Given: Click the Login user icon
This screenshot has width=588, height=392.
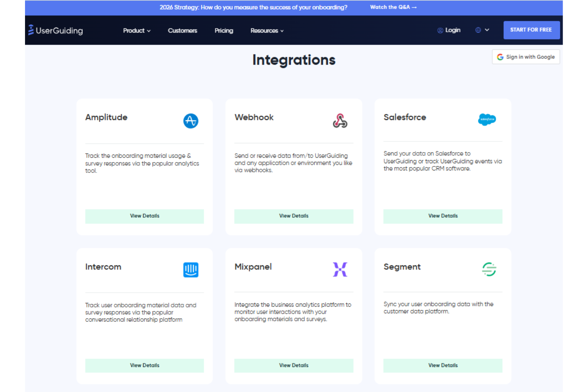Looking at the screenshot, I should tap(440, 31).
